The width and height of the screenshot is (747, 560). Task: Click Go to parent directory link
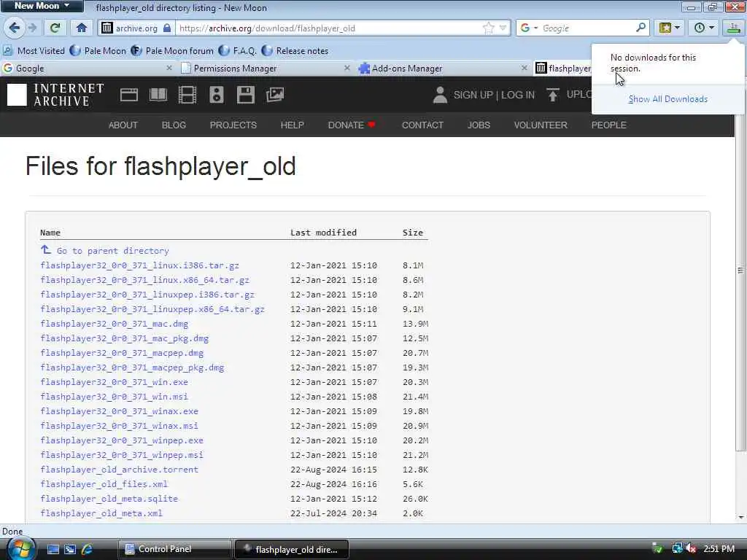112,251
